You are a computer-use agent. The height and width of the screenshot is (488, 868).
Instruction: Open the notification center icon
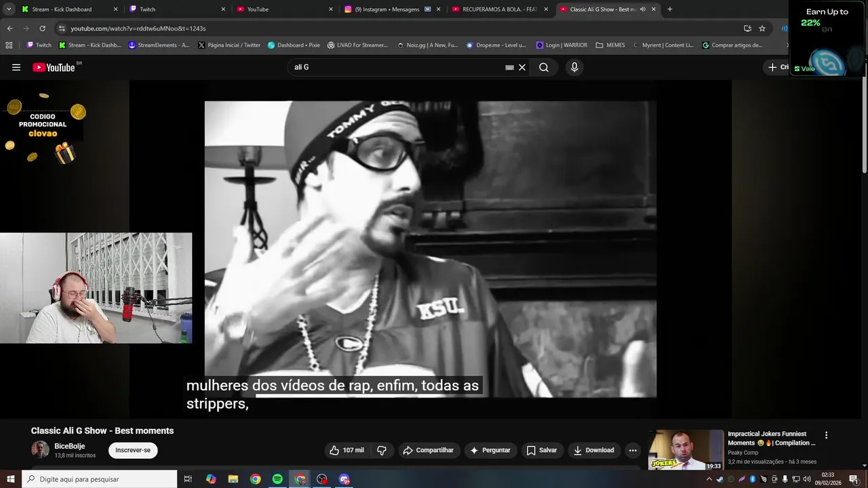pyautogui.click(x=854, y=479)
